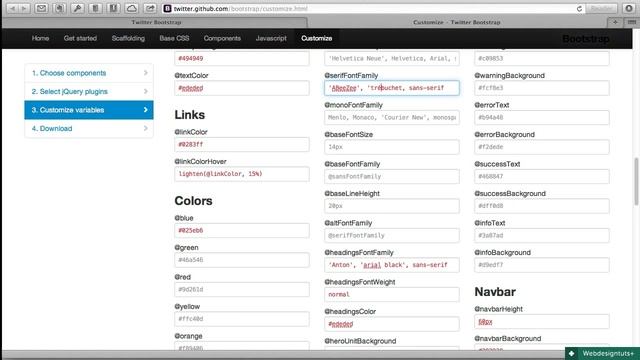
Task: Click the @infoBackground input field
Action: point(542,265)
